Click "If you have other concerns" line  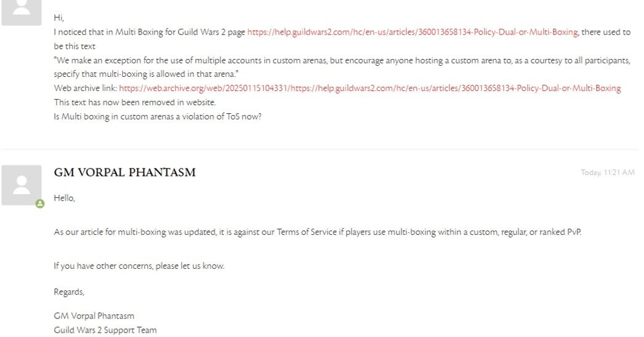139,266
